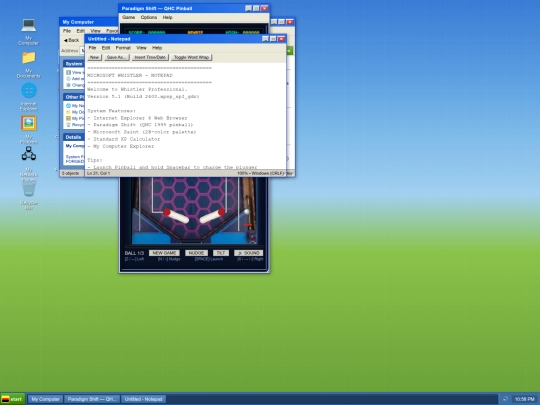The width and height of the screenshot is (540, 405).
Task: Click the TILT button in Pinball
Action: coord(221,253)
